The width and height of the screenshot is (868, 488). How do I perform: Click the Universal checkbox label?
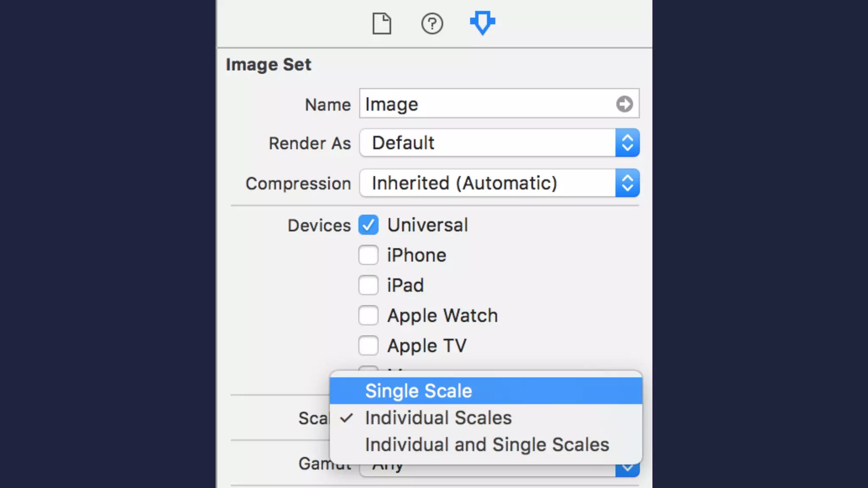(428, 225)
